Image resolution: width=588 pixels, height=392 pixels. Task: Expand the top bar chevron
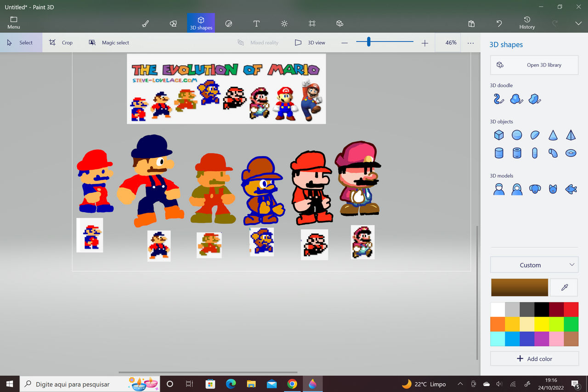[x=578, y=23]
